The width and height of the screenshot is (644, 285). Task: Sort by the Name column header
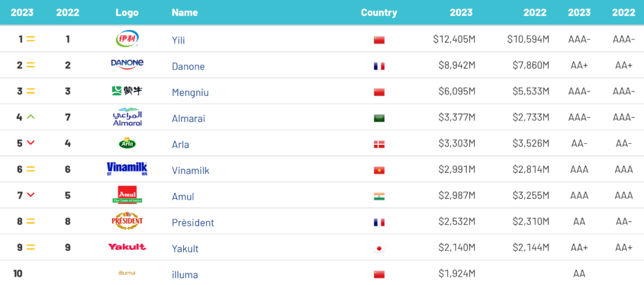(x=185, y=13)
